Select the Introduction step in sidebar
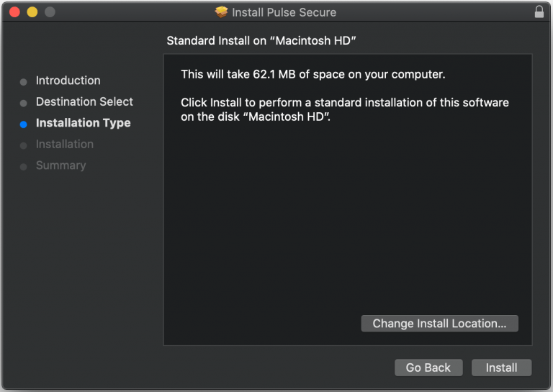Image resolution: width=553 pixels, height=392 pixels. [68, 81]
